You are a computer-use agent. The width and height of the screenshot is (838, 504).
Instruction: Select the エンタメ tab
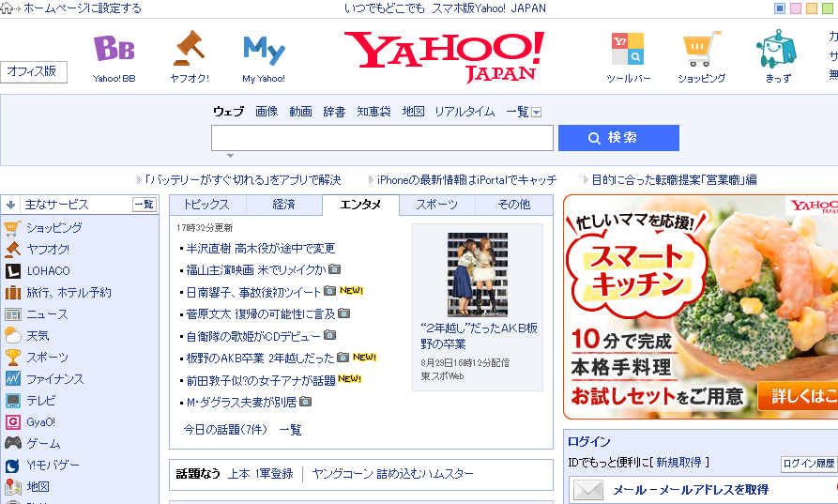point(360,205)
